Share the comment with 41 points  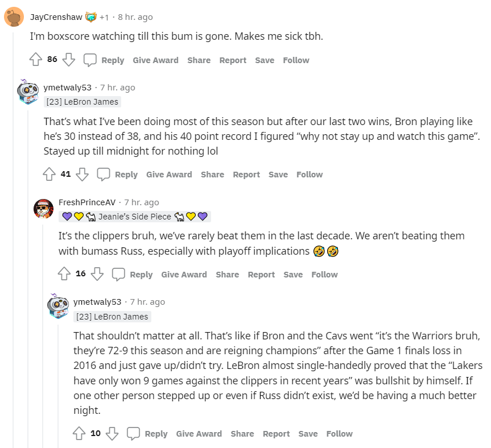click(212, 175)
